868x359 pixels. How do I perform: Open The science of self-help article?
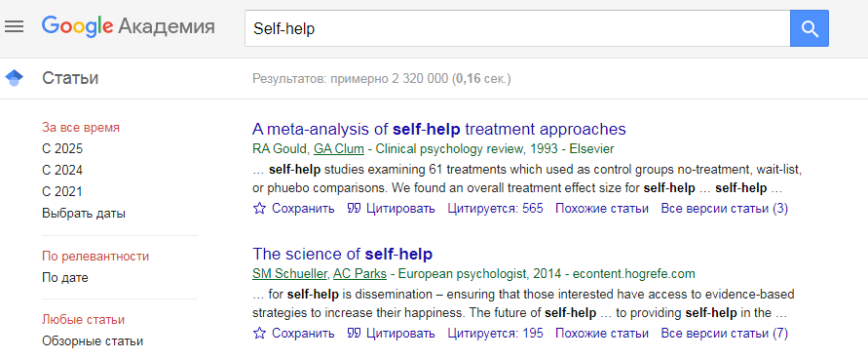342,254
